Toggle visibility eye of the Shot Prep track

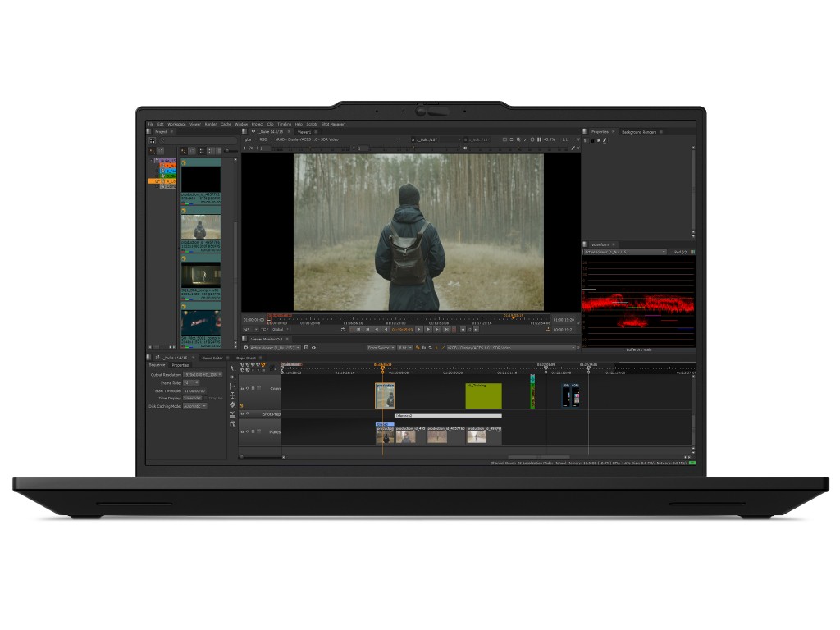point(248,413)
